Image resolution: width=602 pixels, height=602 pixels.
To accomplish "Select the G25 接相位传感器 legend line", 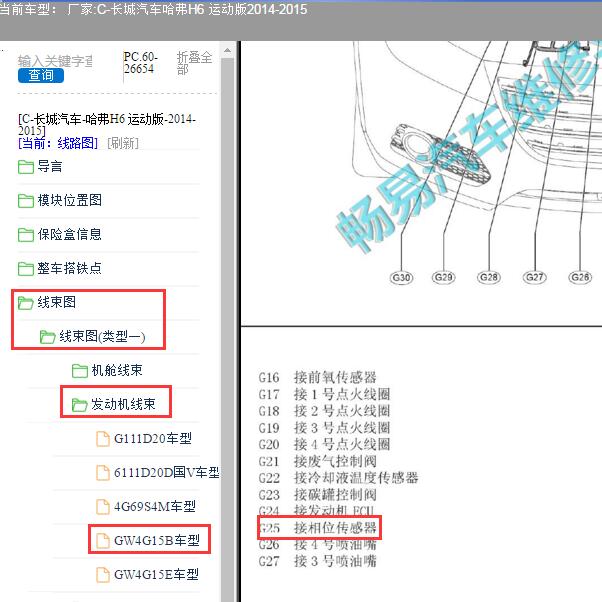I will pos(318,528).
